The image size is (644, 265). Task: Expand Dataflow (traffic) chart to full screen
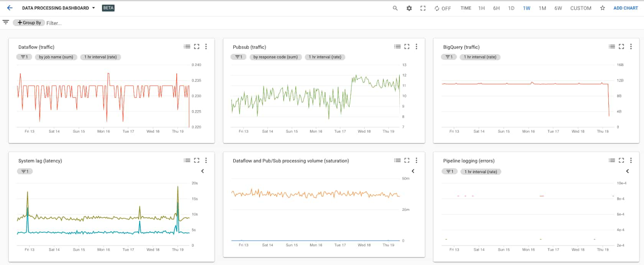197,47
